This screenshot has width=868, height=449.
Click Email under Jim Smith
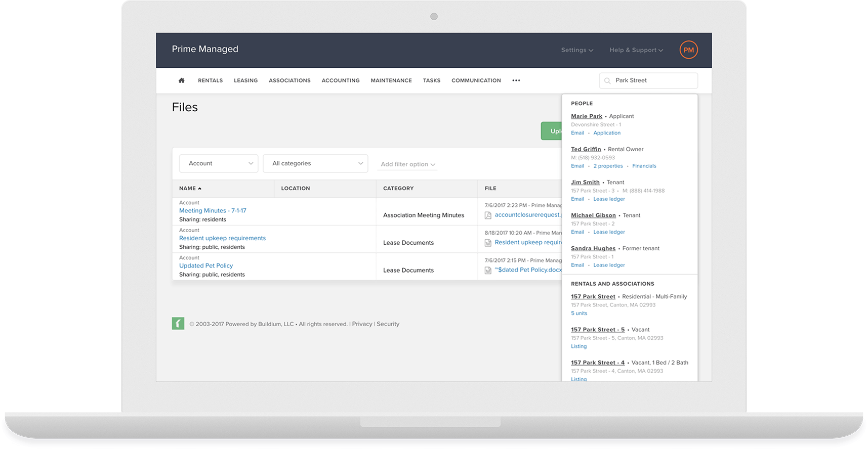(577, 199)
